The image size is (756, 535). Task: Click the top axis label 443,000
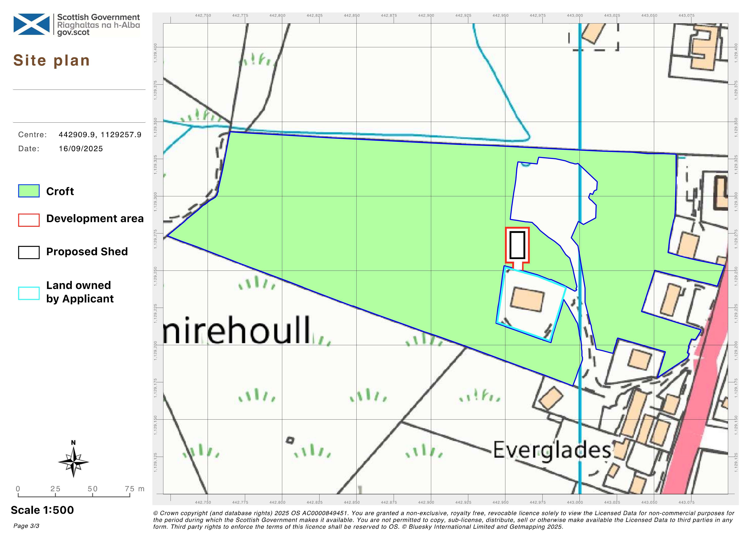pos(575,16)
